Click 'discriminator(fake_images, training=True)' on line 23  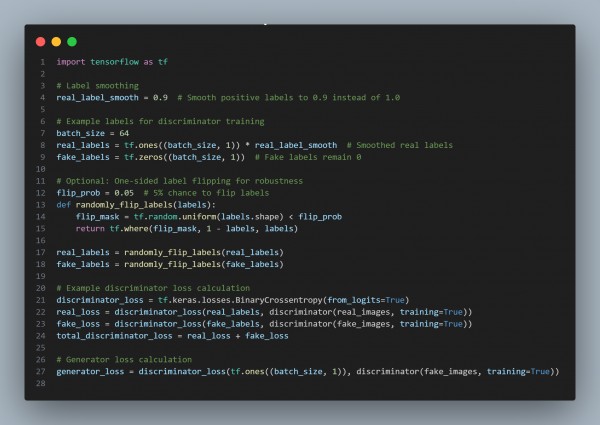coord(369,324)
